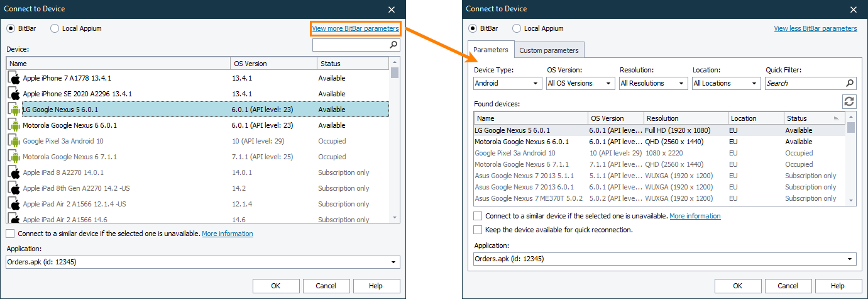
Task: Click the Android icon beside Motorola Nexus 6 6.0.1
Action: [x=14, y=125]
